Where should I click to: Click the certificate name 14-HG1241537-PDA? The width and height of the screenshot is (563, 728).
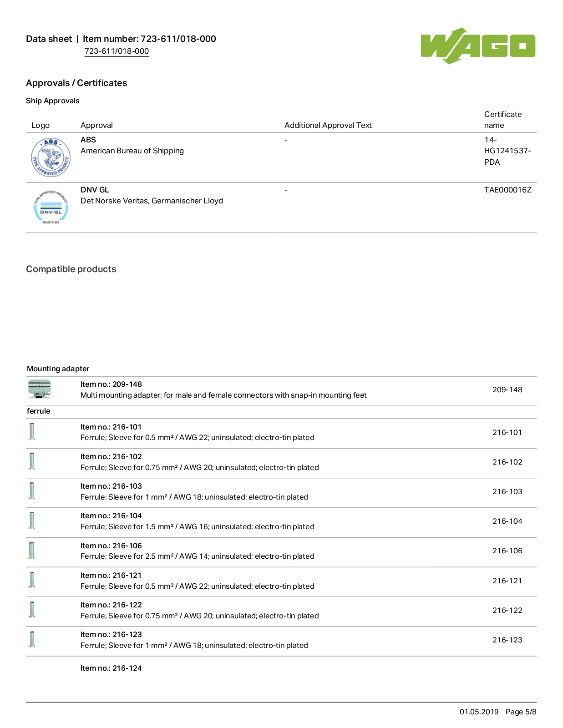507,151
